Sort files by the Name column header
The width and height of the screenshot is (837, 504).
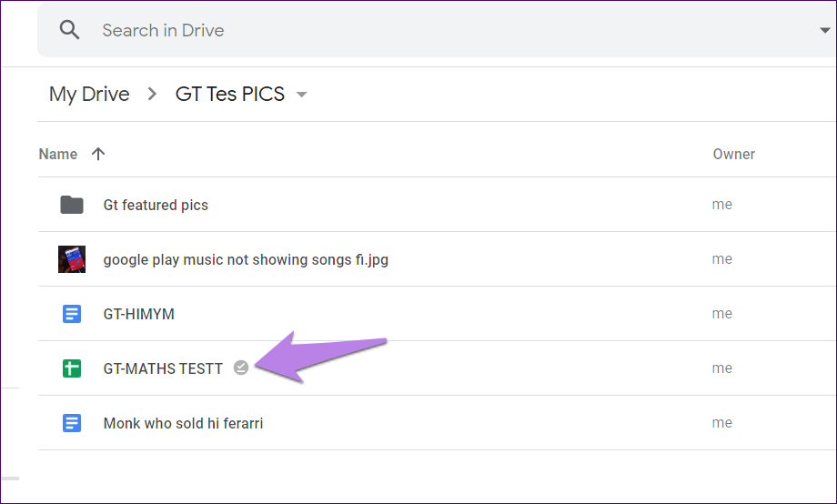coord(58,154)
